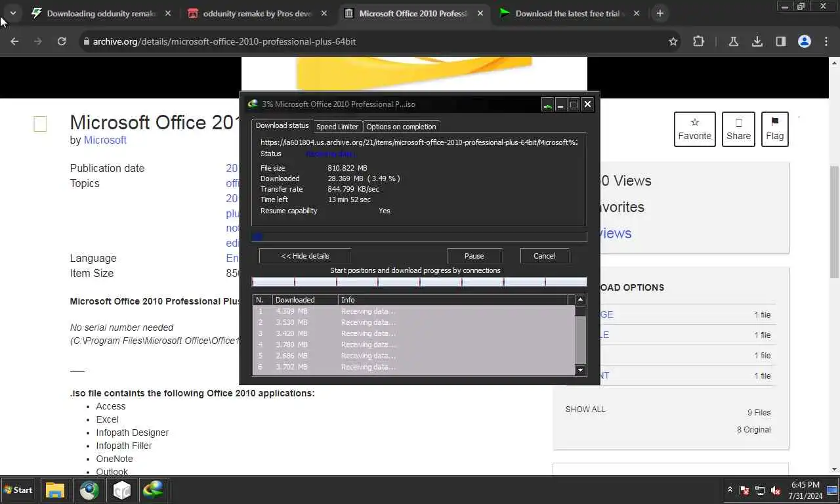Click the '9 Files' text
840x504 pixels.
point(759,413)
